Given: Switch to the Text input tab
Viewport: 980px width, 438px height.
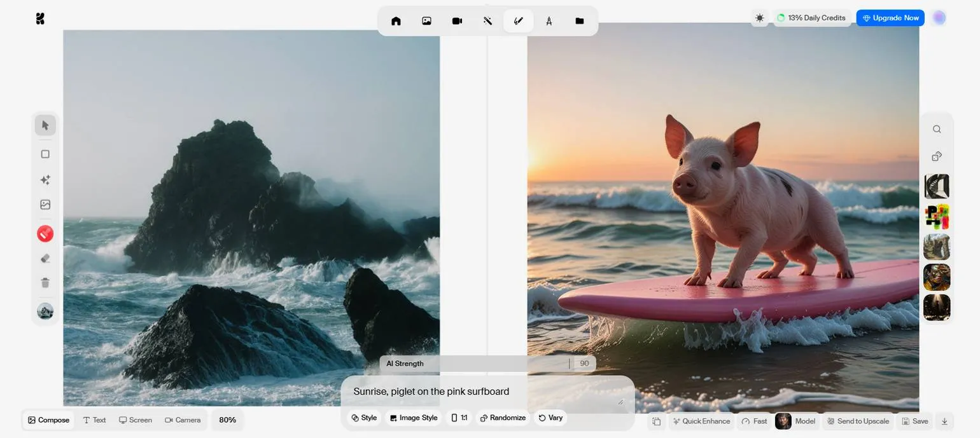Looking at the screenshot, I should 94,420.
